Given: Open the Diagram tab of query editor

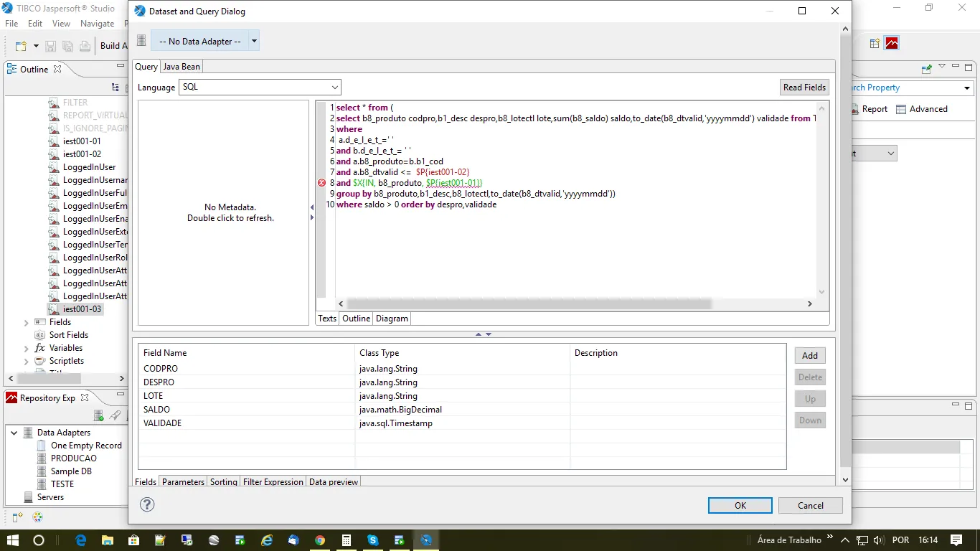Looking at the screenshot, I should pyautogui.click(x=392, y=319).
